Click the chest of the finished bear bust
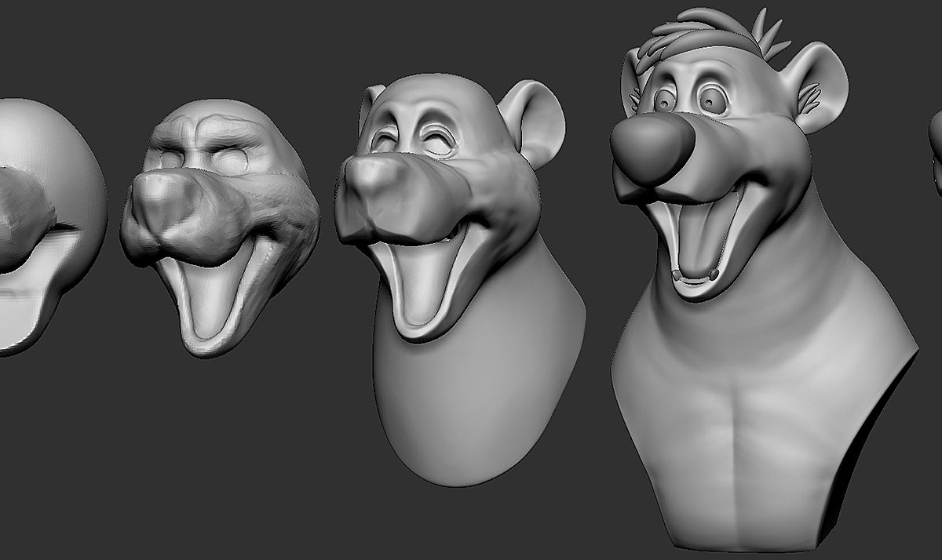 738,424
